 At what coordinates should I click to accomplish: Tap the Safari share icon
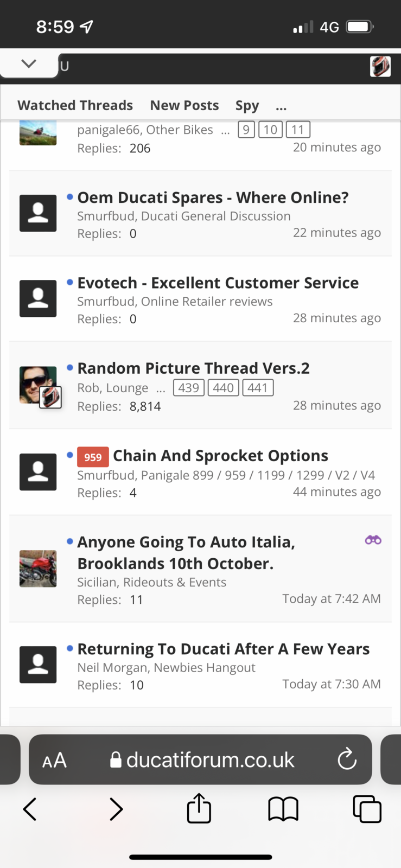point(199,808)
